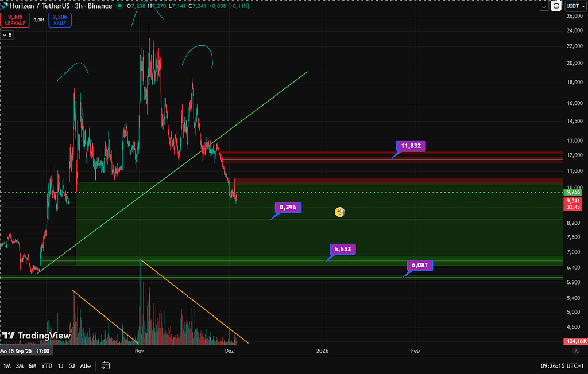Click the down-arrow button beside USDT

[x=544, y=6]
